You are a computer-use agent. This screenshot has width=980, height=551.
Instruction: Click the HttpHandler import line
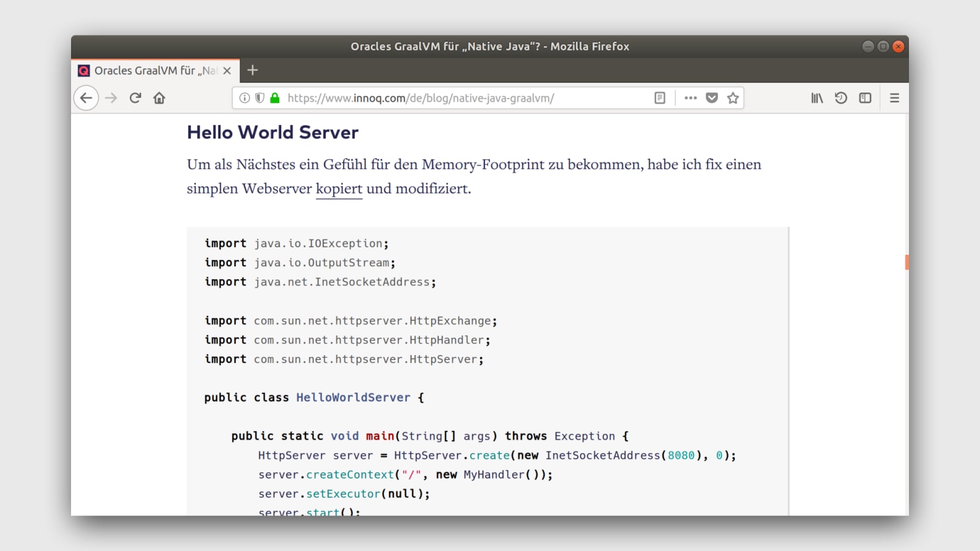click(347, 340)
